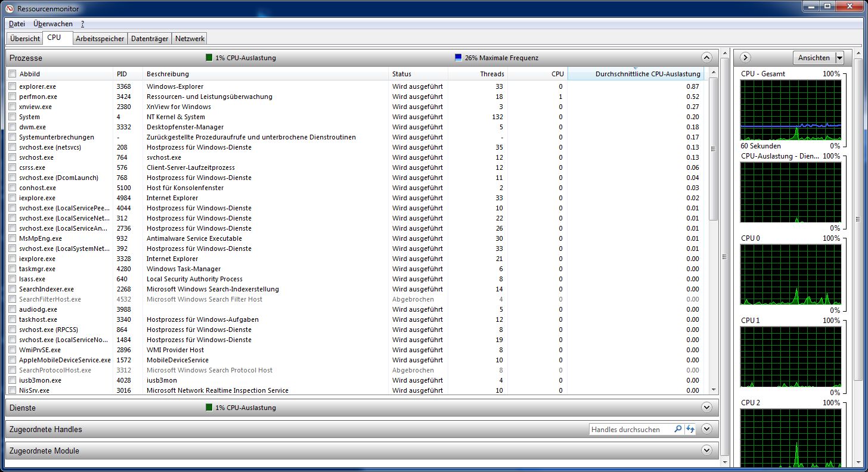
Task: Click the search magnifier icon in Handles durchsuchen
Action: 678,429
